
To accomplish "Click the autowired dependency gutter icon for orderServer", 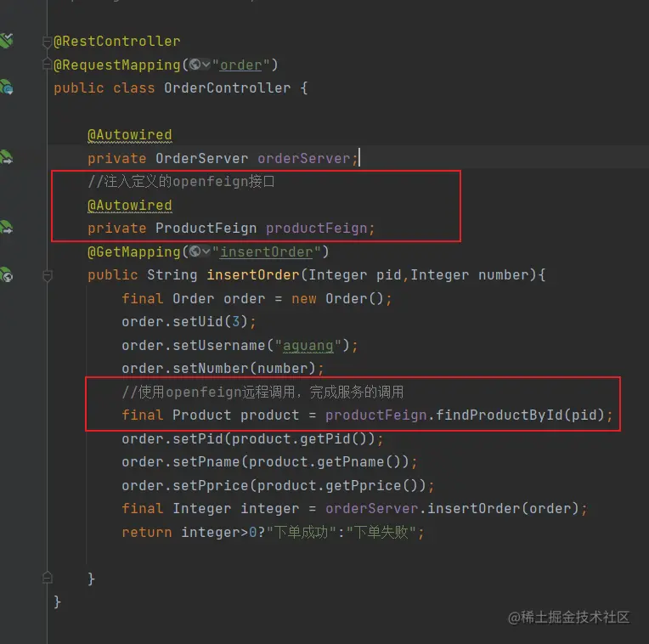I will [7, 158].
